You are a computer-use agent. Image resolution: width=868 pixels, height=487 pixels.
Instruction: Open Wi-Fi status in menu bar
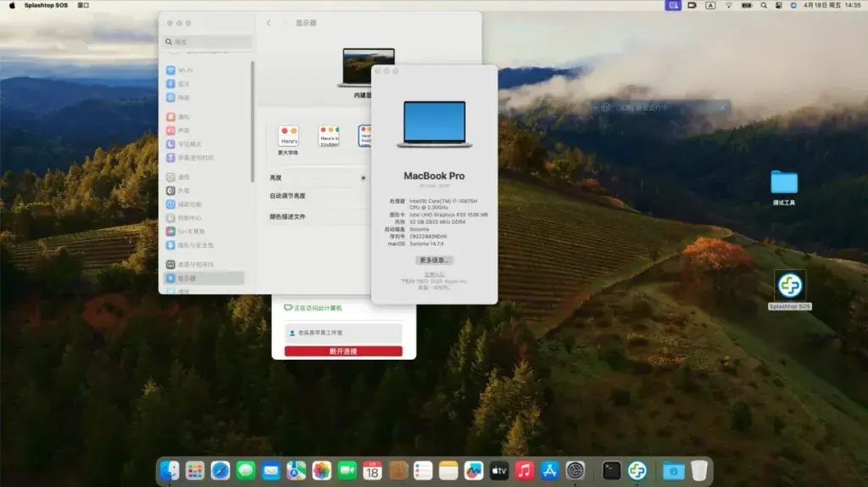728,5
